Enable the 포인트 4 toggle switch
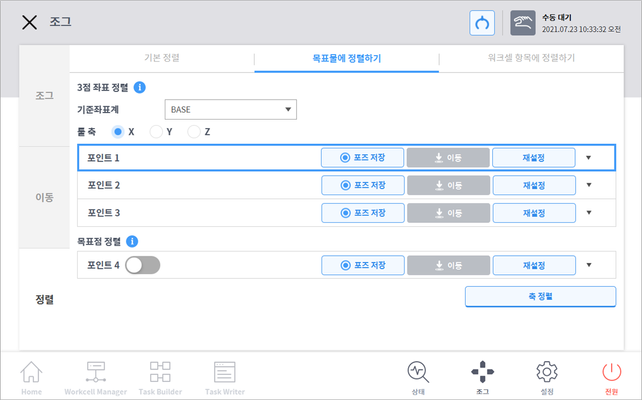Image resolution: width=642 pixels, height=400 pixels. 143,265
